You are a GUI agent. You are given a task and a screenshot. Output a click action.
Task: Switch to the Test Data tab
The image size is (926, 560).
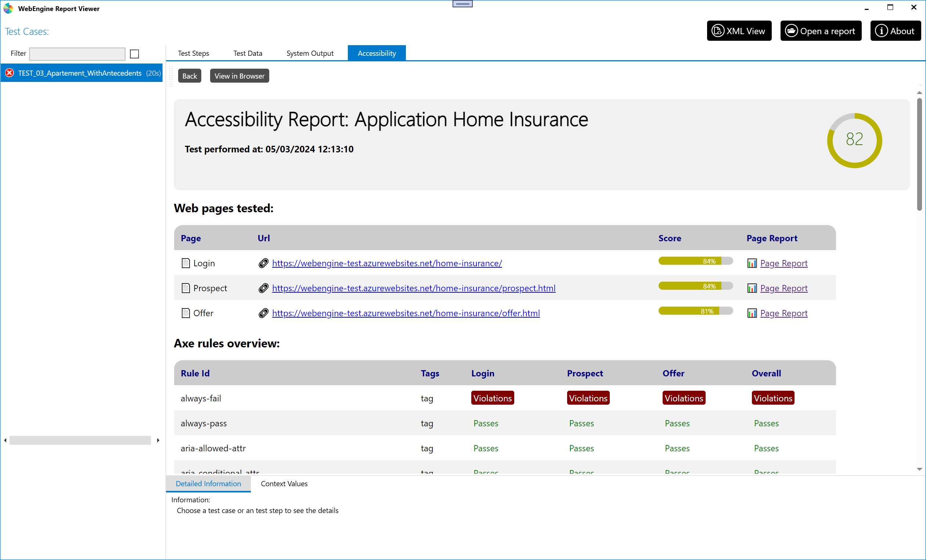[x=248, y=53]
